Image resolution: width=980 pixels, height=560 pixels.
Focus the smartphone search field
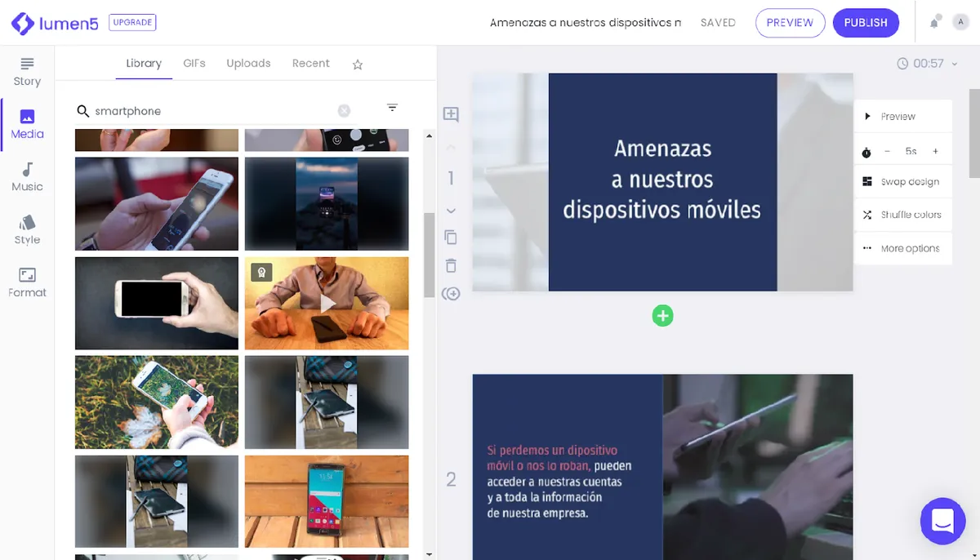(x=216, y=111)
